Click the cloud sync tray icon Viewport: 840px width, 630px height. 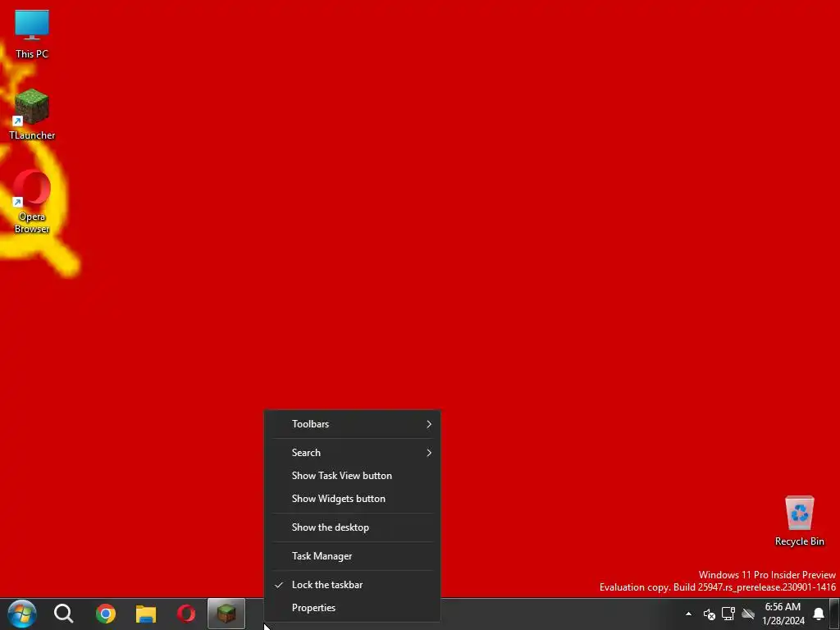pyautogui.click(x=748, y=614)
